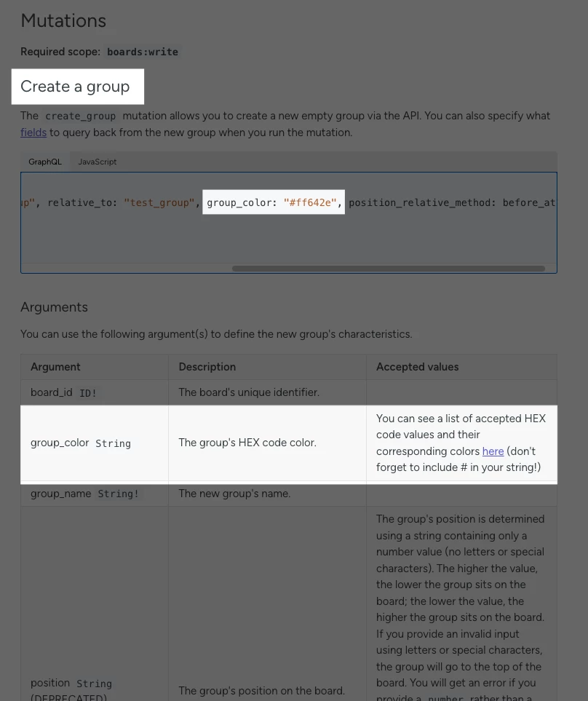This screenshot has width=588, height=701.
Task: Click the 'Create a group' heading
Action: [x=75, y=87]
